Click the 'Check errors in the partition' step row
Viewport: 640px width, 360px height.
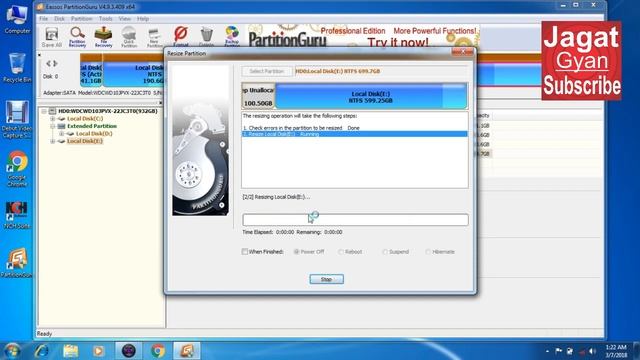point(354,128)
